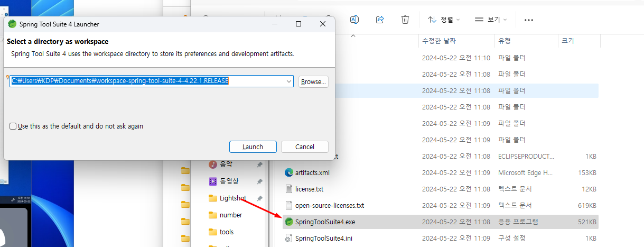Open the 보기 view dropdown
Image resolution: width=644 pixels, height=247 pixels.
pyautogui.click(x=491, y=20)
